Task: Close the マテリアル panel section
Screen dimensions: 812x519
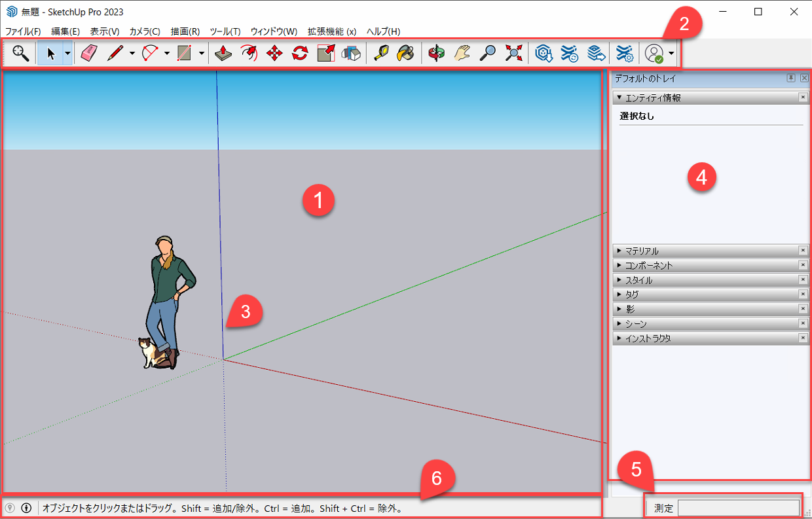Action: 803,251
